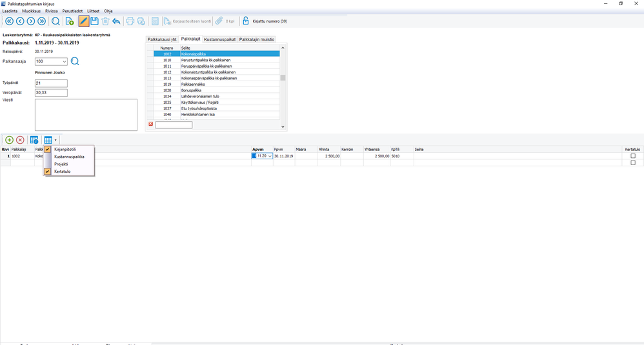Expand the column grid dropdown arrow
The width and height of the screenshot is (644, 345).
[55, 141]
